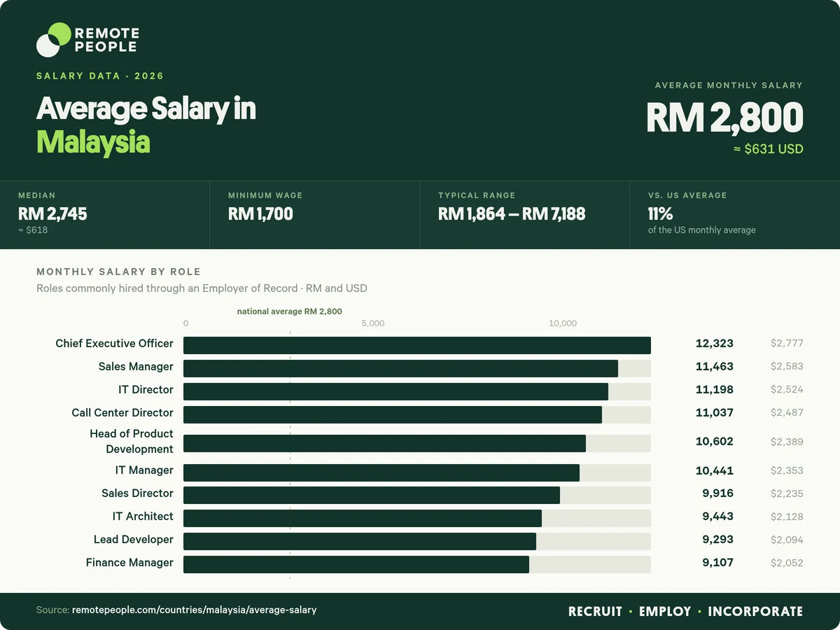Image resolution: width=840 pixels, height=630 pixels.
Task: Click the '$2,052' USD value
Action: (x=787, y=563)
